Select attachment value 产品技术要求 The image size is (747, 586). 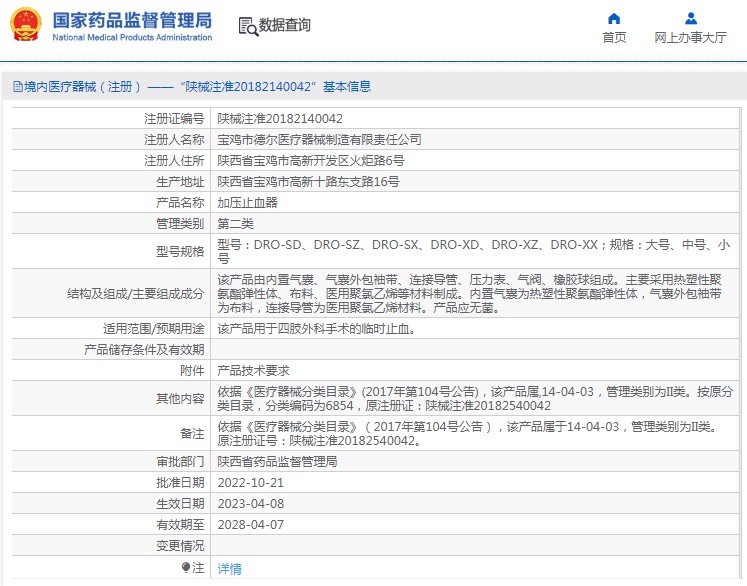click(253, 371)
